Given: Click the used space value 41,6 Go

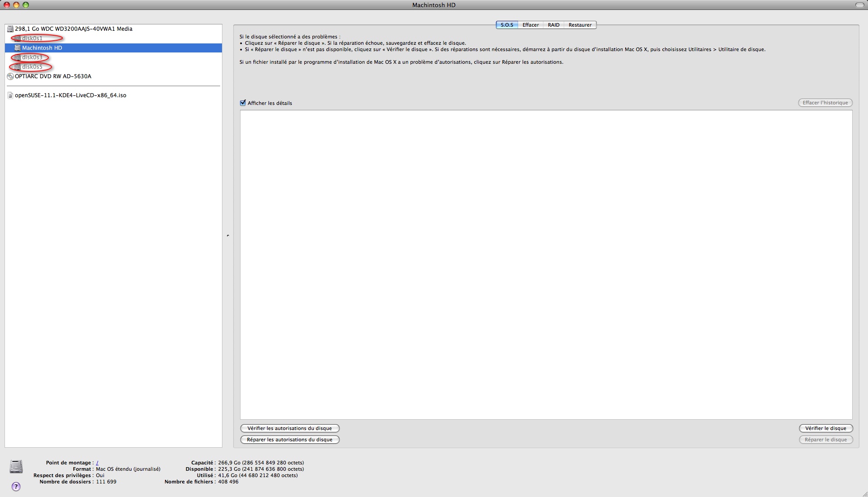Looking at the screenshot, I should [x=258, y=475].
